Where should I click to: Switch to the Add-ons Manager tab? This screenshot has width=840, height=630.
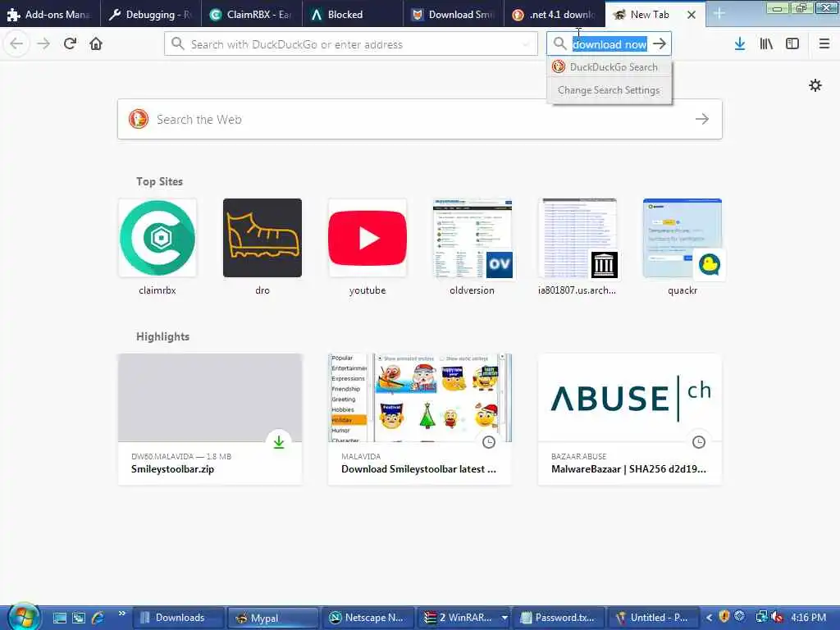[50, 15]
